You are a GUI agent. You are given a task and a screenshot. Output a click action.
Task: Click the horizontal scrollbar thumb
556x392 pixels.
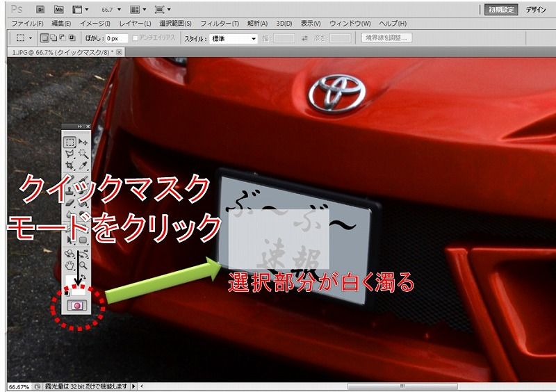click(x=402, y=386)
